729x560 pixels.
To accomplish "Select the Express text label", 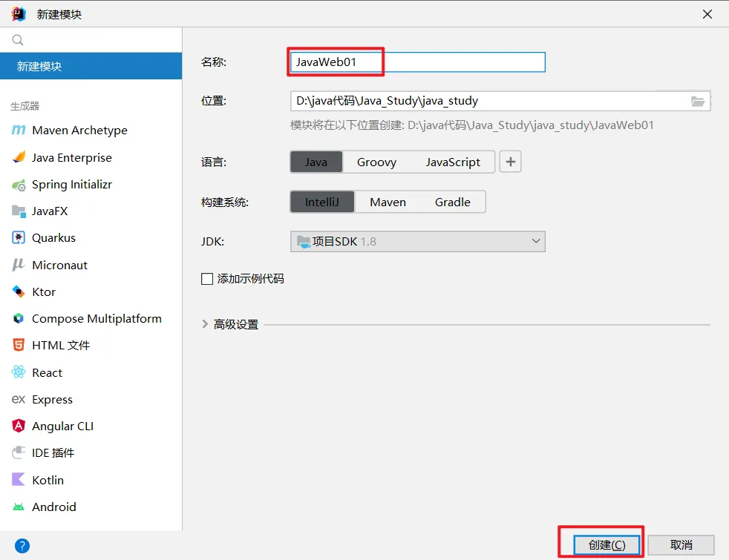I will (x=52, y=399).
